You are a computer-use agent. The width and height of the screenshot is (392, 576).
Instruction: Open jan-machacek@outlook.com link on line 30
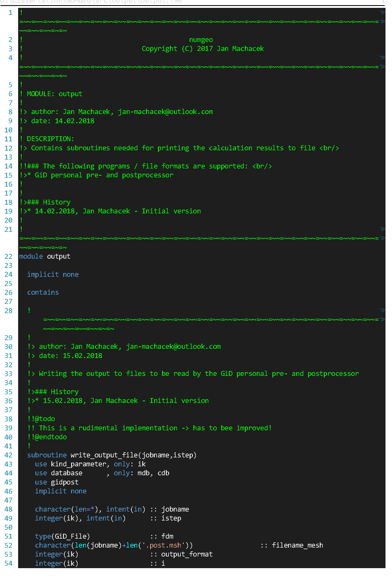pyautogui.click(x=173, y=347)
